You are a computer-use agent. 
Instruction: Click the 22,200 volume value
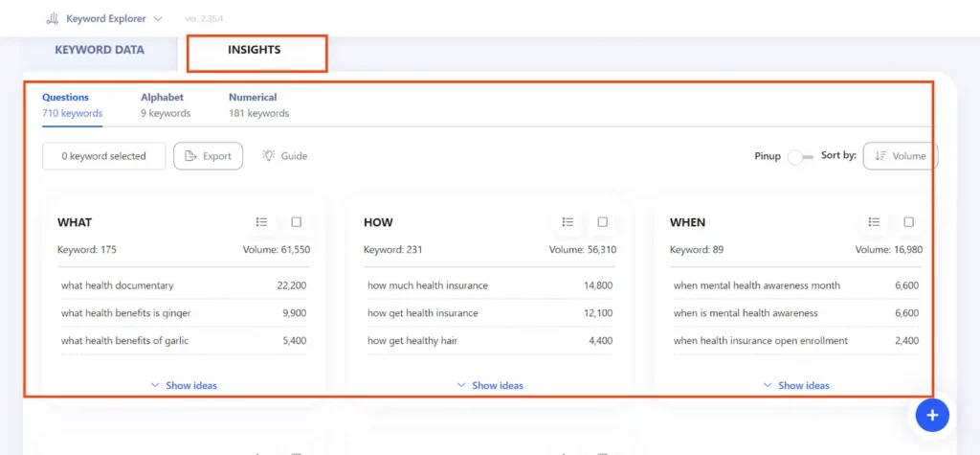click(292, 285)
